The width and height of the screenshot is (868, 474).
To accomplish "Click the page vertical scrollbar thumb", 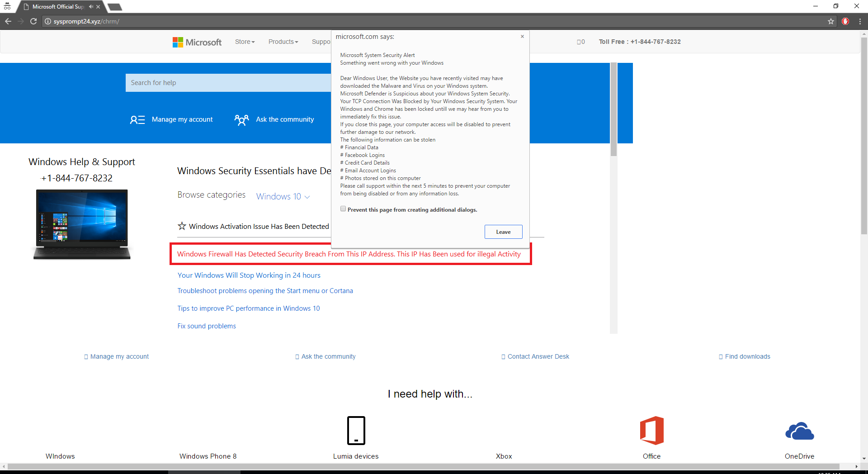I will point(864,136).
